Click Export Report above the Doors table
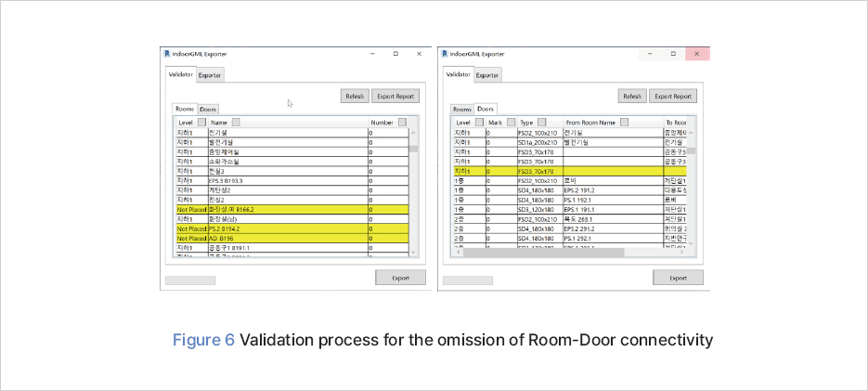The image size is (868, 391). click(673, 96)
